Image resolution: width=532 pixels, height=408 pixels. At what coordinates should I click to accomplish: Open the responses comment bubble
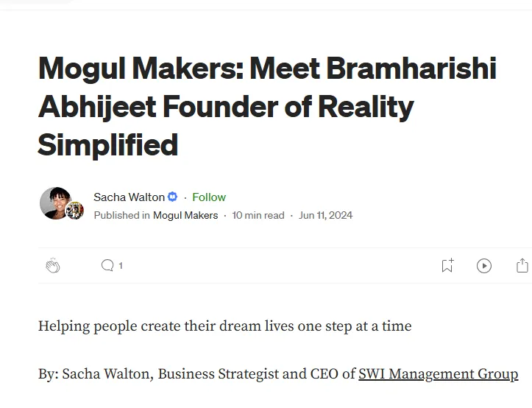point(107,265)
